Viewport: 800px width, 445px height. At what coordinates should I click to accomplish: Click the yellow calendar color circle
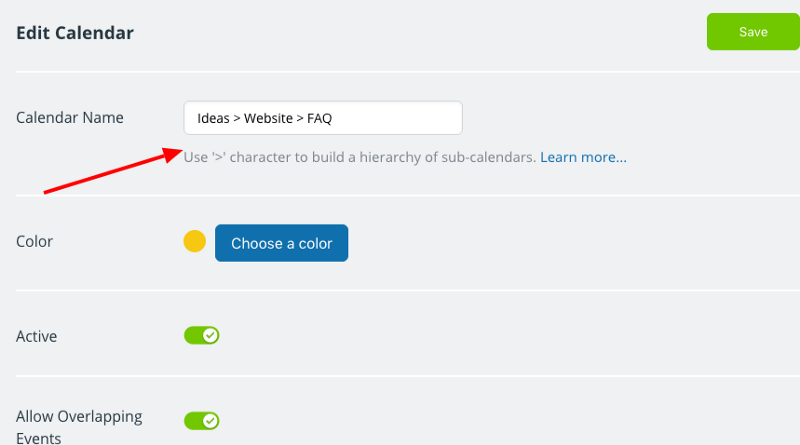click(x=194, y=241)
